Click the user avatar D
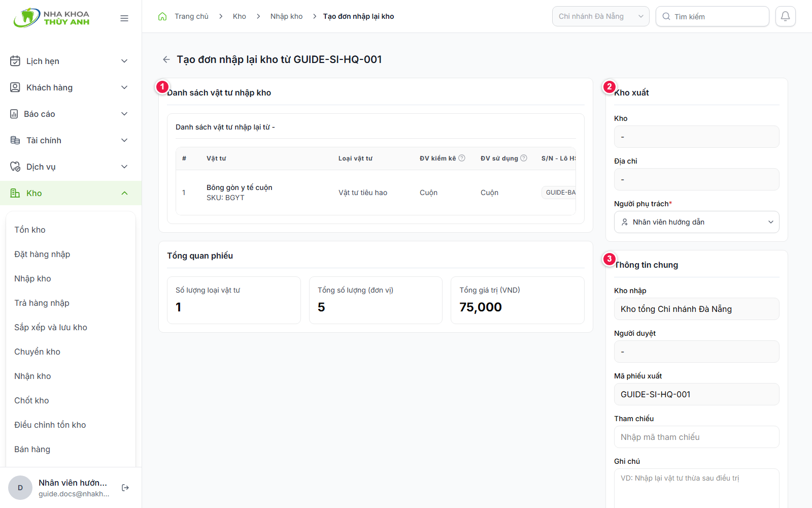Viewport: 812px width, 508px height. coord(20,488)
